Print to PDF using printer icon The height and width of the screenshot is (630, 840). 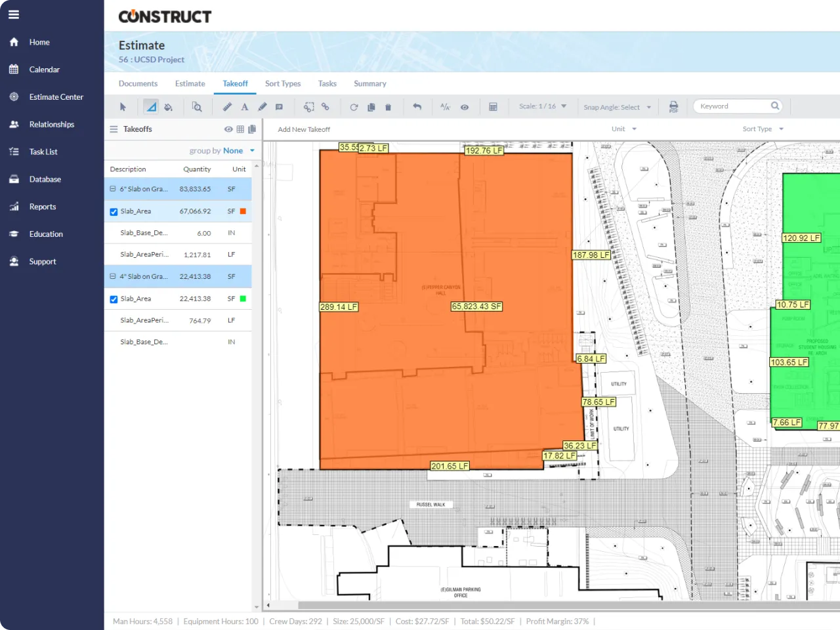coord(673,107)
